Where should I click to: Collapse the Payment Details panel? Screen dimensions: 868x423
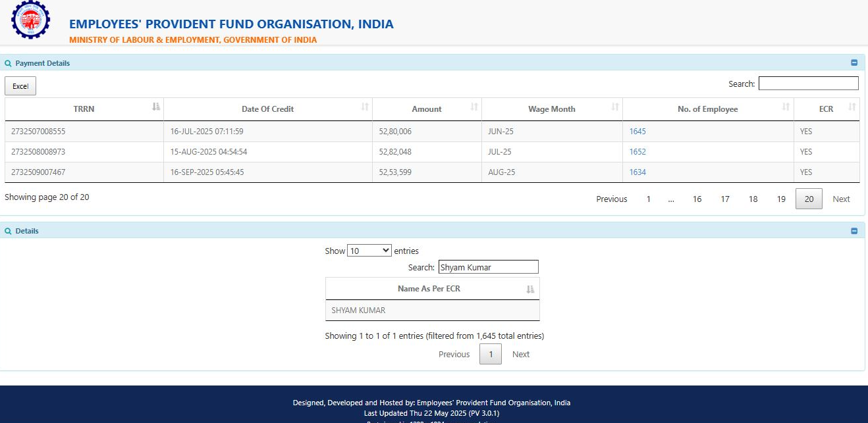[854, 63]
